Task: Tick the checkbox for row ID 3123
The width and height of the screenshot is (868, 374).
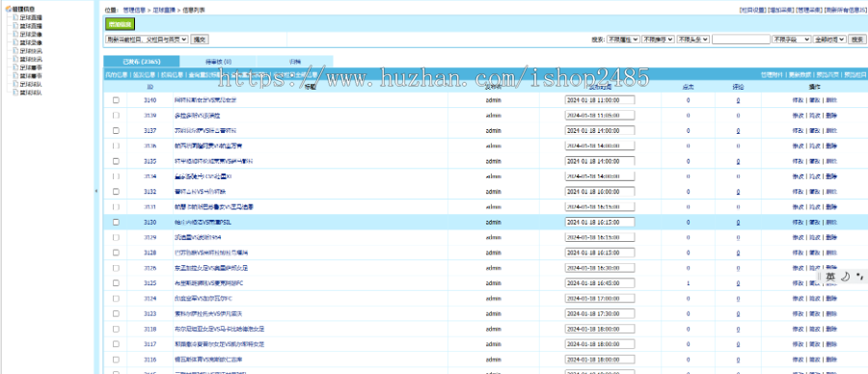Action: pyautogui.click(x=116, y=313)
